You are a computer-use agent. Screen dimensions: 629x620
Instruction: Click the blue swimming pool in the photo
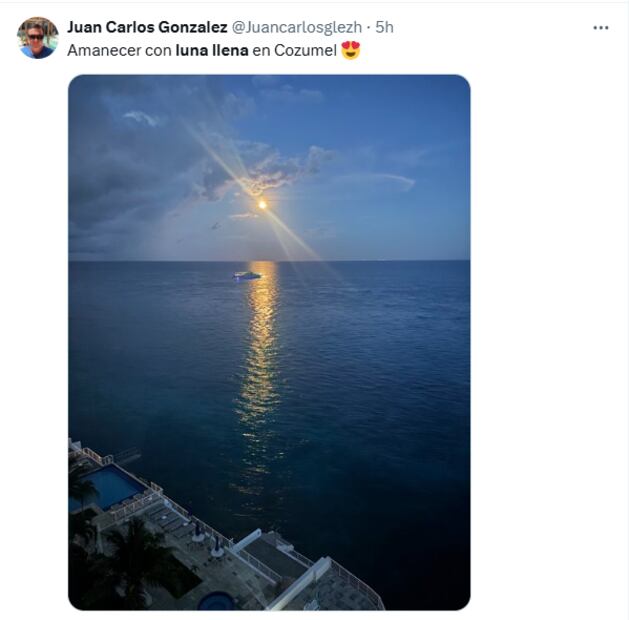(x=111, y=486)
